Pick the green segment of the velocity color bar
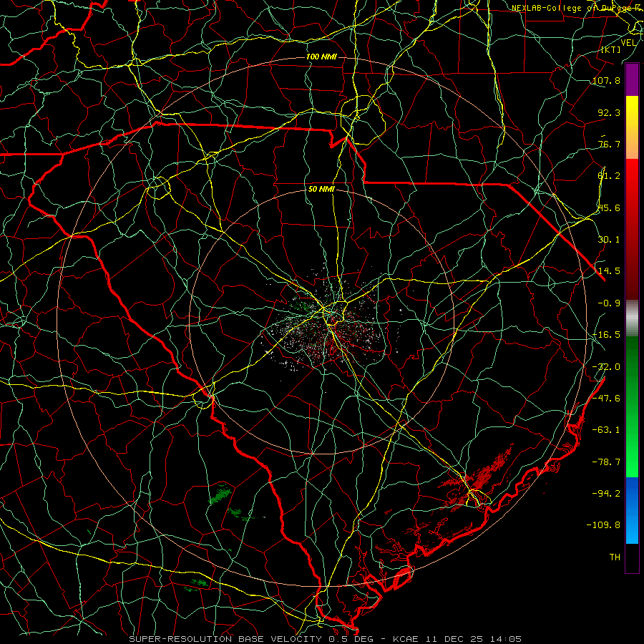The image size is (644, 644). (x=632, y=406)
